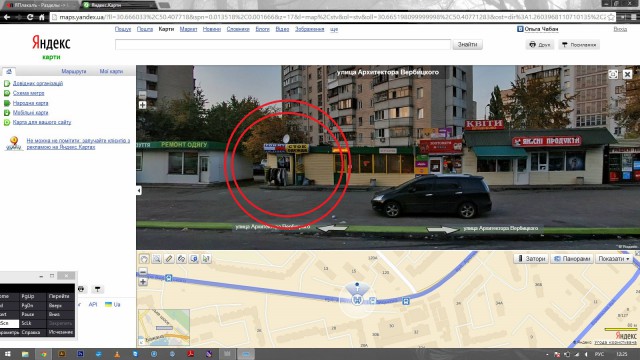The width and height of the screenshot is (640, 360).
Task: Move panorama left along Architect Verbitsky street
Action: [x=332, y=228]
